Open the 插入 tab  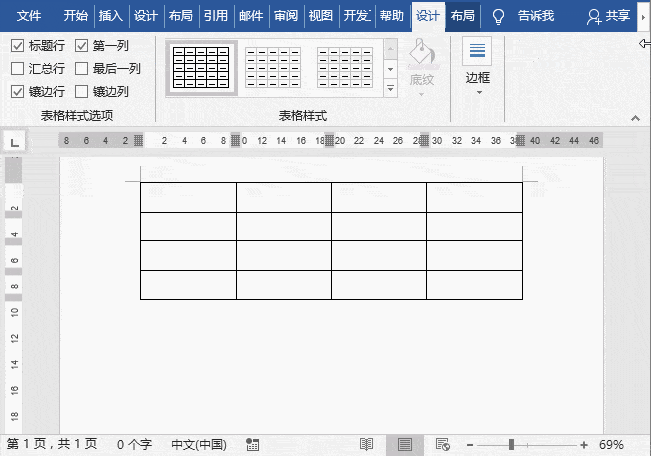click(111, 16)
